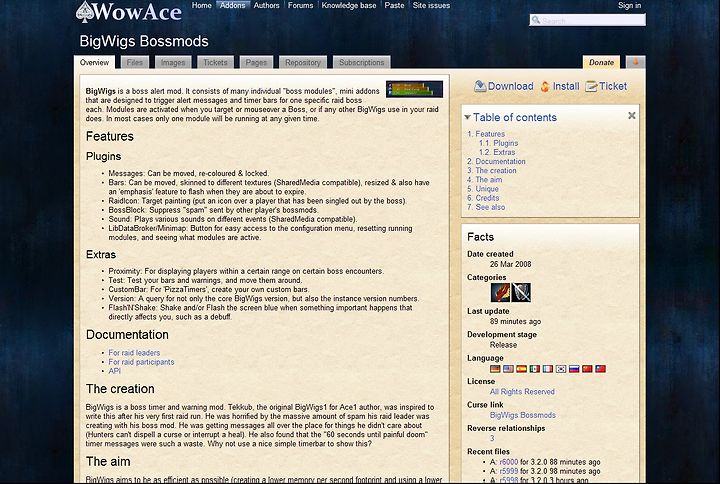720x484 pixels.
Task: Jump to '2. Documentation' in contents
Action: click(x=496, y=162)
